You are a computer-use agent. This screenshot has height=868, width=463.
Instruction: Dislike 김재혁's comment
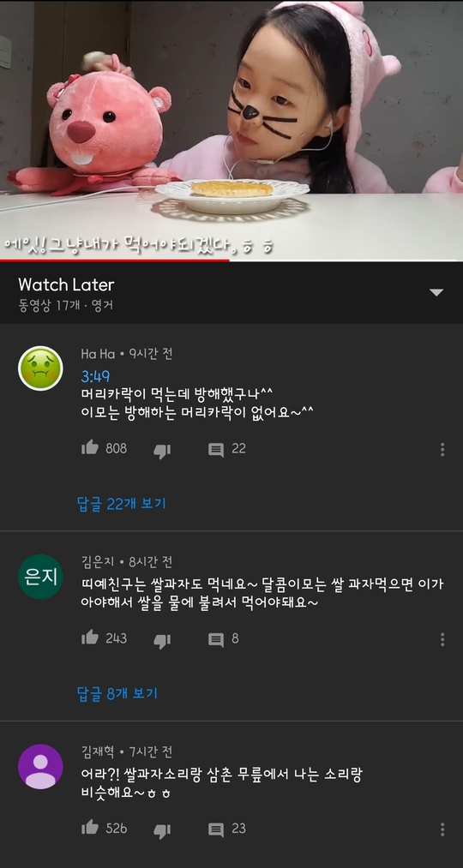point(162,830)
